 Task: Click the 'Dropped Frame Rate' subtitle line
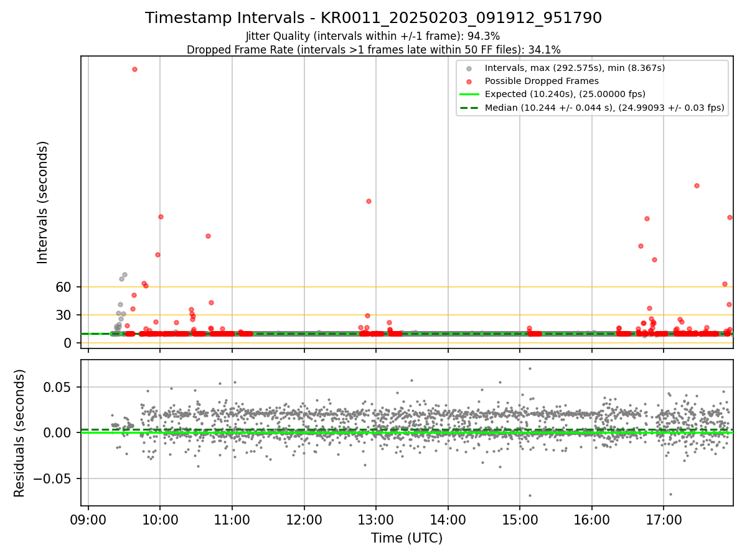(x=374, y=50)
